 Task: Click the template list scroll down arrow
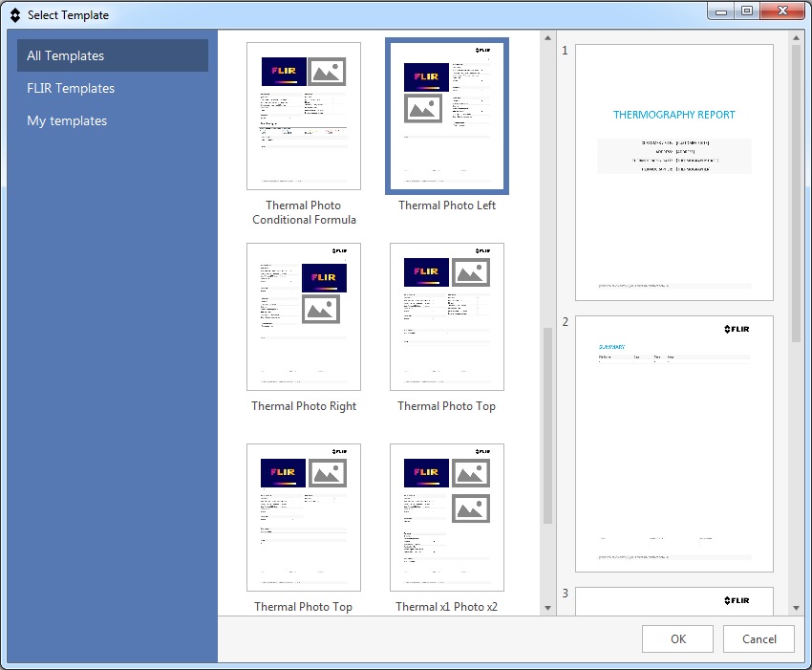547,608
